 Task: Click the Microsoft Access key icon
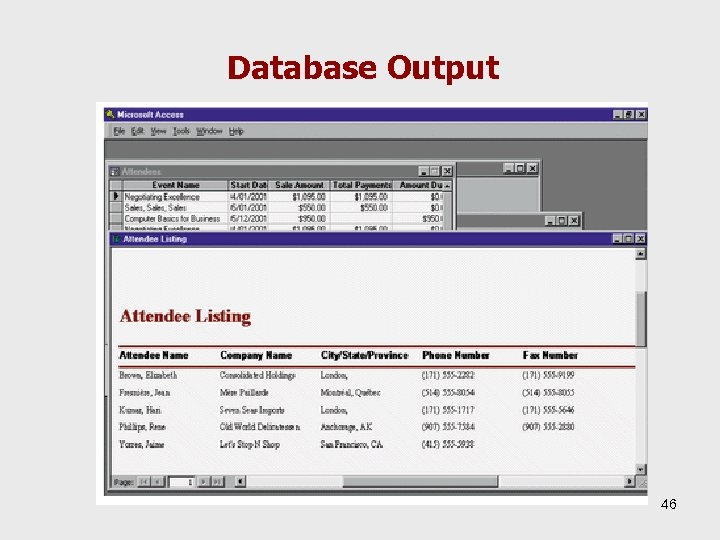(x=110, y=114)
